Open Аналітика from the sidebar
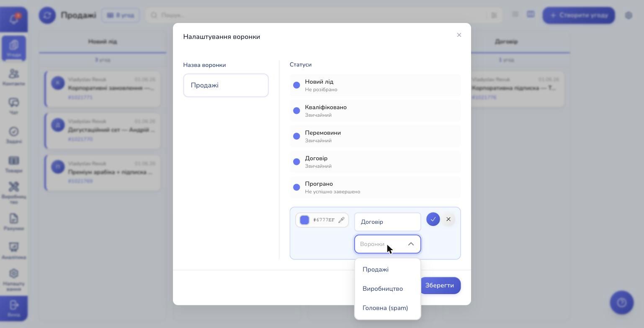 [x=14, y=251]
